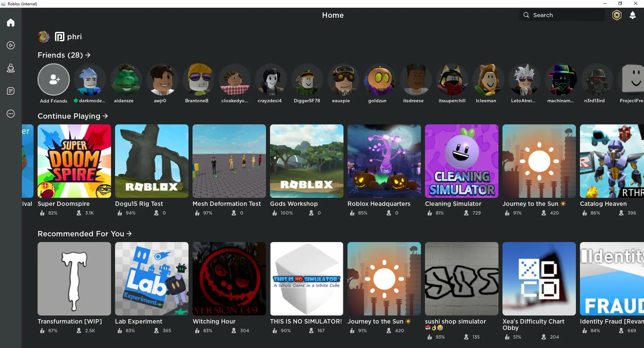Open machinam friend's avatar
This screenshot has width=644, height=348.
tap(561, 79)
